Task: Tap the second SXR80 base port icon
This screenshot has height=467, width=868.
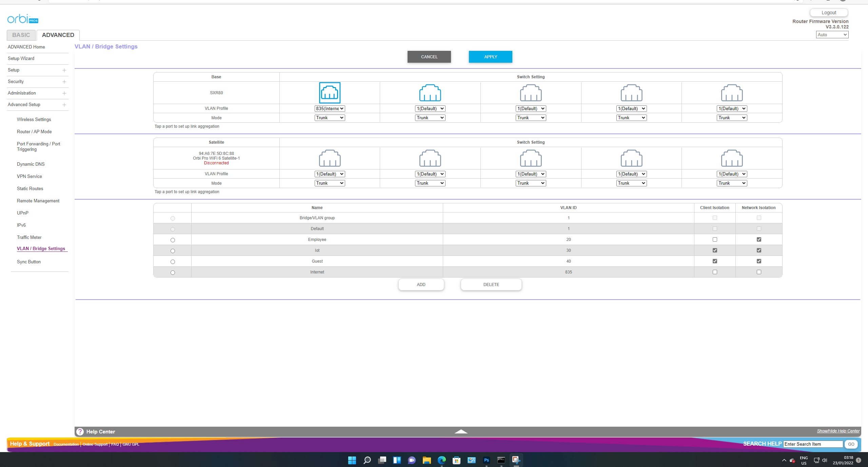Action: 430,93
